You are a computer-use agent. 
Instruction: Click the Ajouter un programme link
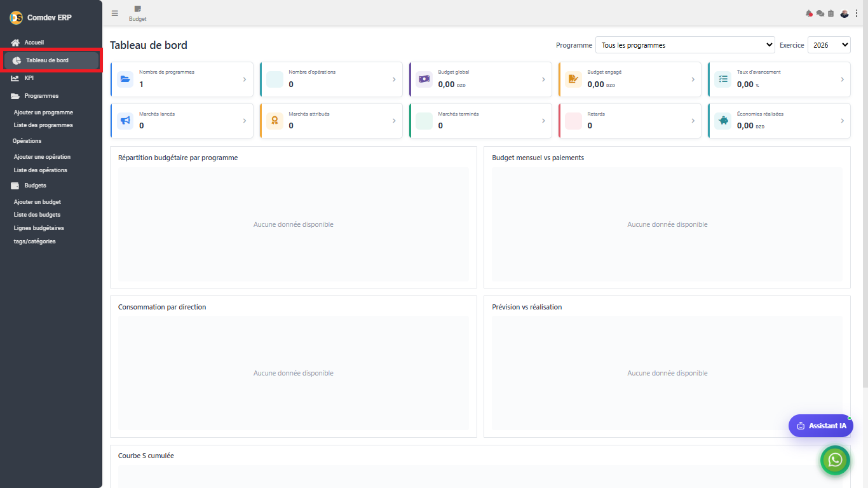pos(43,112)
